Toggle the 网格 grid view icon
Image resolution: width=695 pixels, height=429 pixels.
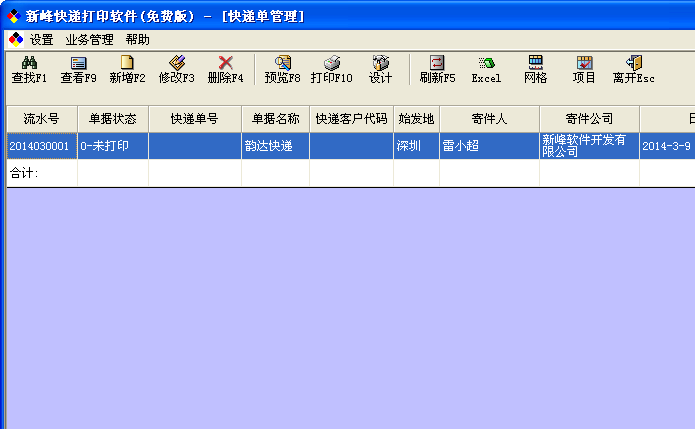click(535, 63)
